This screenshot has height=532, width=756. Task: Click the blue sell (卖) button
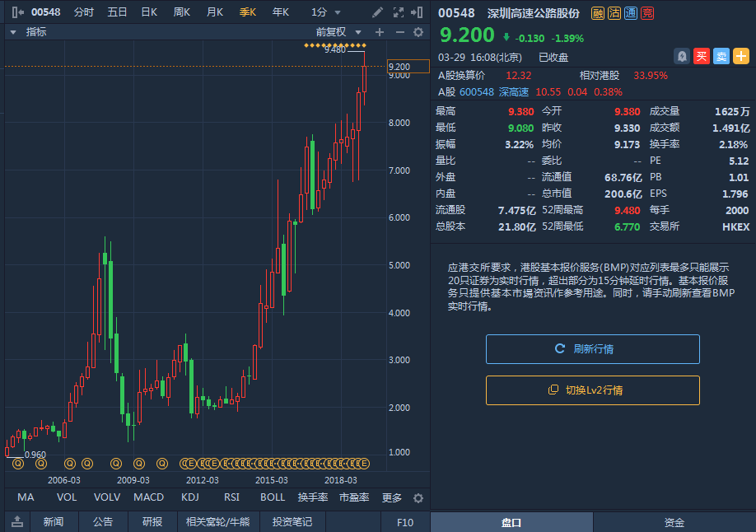tap(721, 56)
